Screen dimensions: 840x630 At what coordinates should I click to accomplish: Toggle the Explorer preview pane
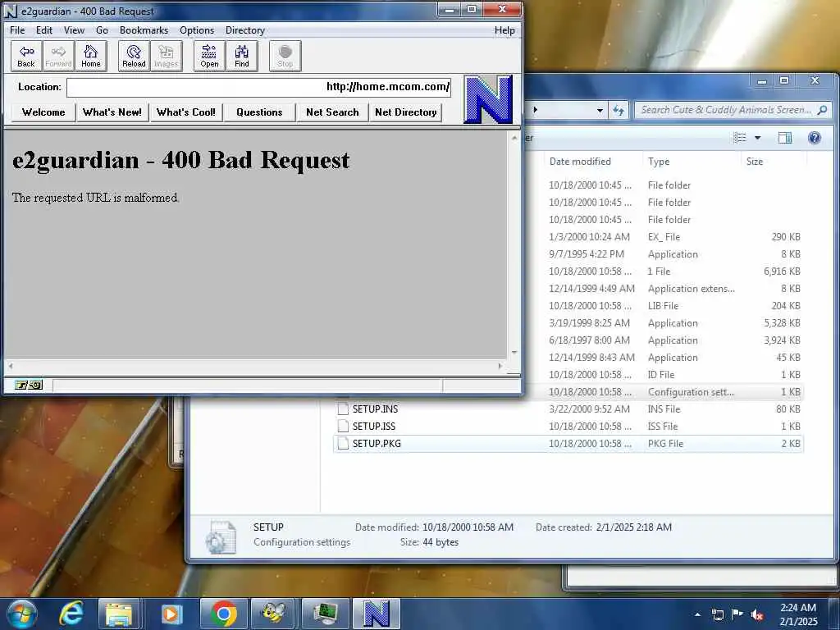point(785,138)
